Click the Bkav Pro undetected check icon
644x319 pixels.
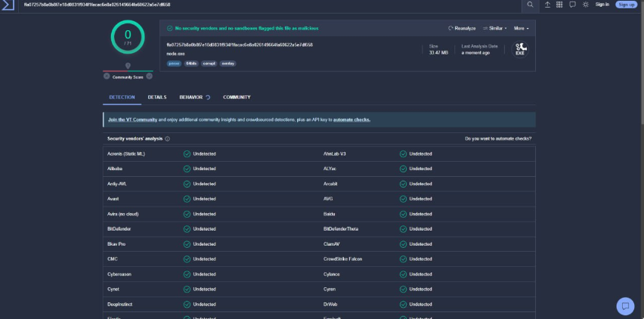(187, 244)
